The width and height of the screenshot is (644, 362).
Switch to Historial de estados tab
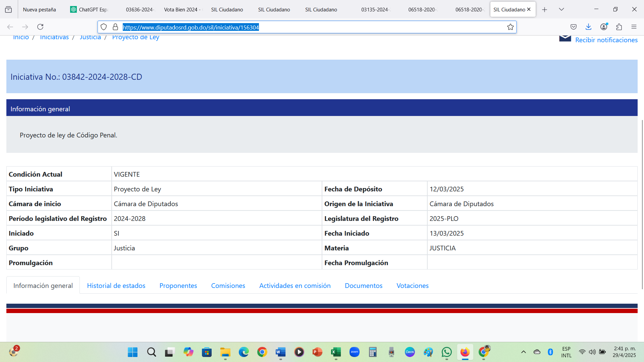pos(116,286)
